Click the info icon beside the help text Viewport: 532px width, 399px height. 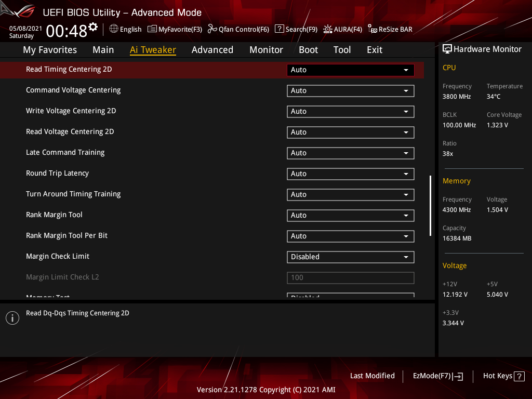click(12, 318)
